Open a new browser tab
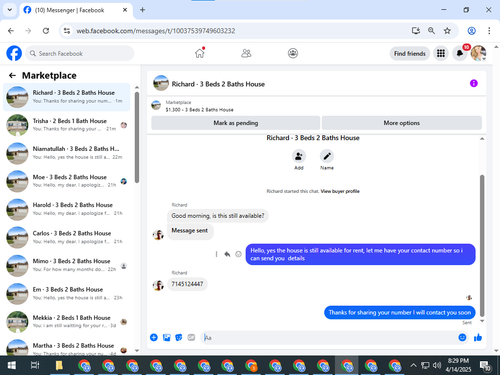500x375 pixels. (x=142, y=10)
